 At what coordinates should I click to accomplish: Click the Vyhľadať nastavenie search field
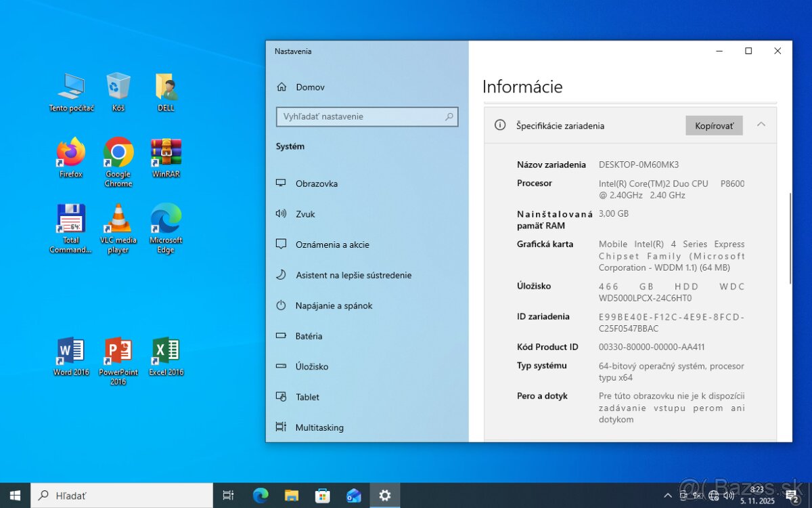click(x=367, y=117)
